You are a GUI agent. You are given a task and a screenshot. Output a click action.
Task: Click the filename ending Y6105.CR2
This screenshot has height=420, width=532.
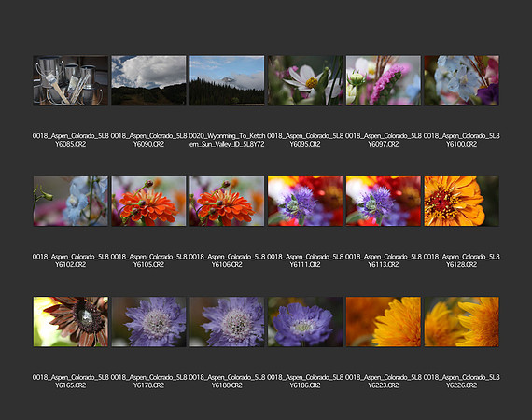[x=148, y=260]
